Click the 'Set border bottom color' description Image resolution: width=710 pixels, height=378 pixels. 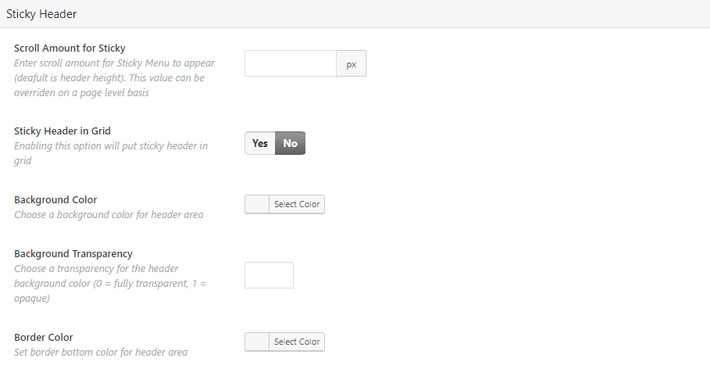tap(101, 352)
